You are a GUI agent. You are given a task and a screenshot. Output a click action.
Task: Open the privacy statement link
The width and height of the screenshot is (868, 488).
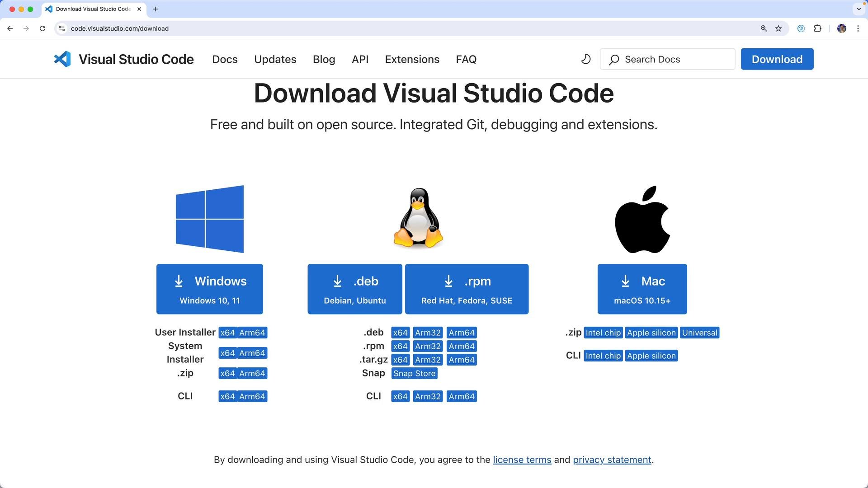(x=612, y=460)
